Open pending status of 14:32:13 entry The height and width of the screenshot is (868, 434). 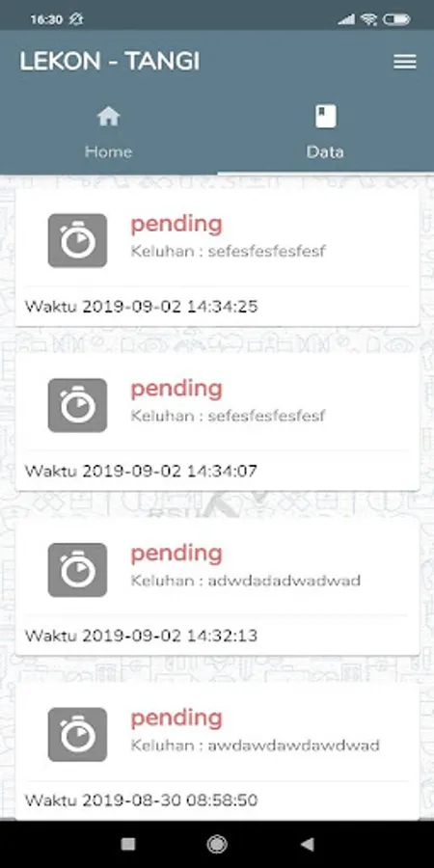tap(176, 554)
